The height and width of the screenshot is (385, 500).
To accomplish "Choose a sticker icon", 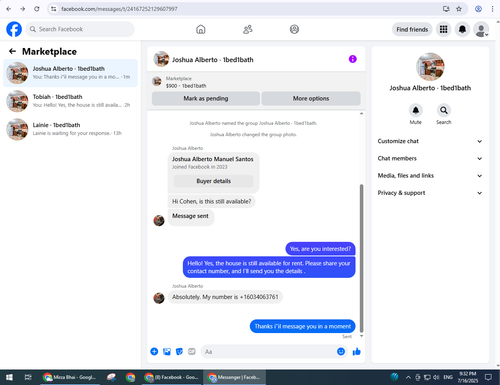I will pyautogui.click(x=179, y=351).
